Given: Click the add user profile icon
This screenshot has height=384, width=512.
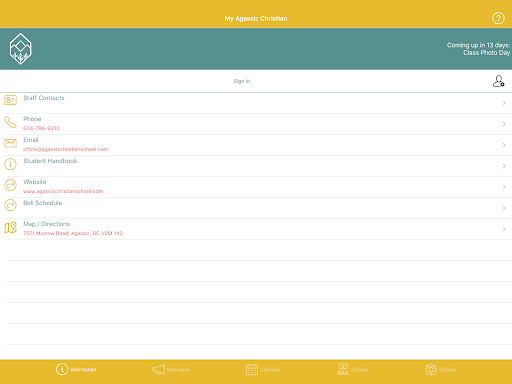Looking at the screenshot, I should (x=499, y=81).
